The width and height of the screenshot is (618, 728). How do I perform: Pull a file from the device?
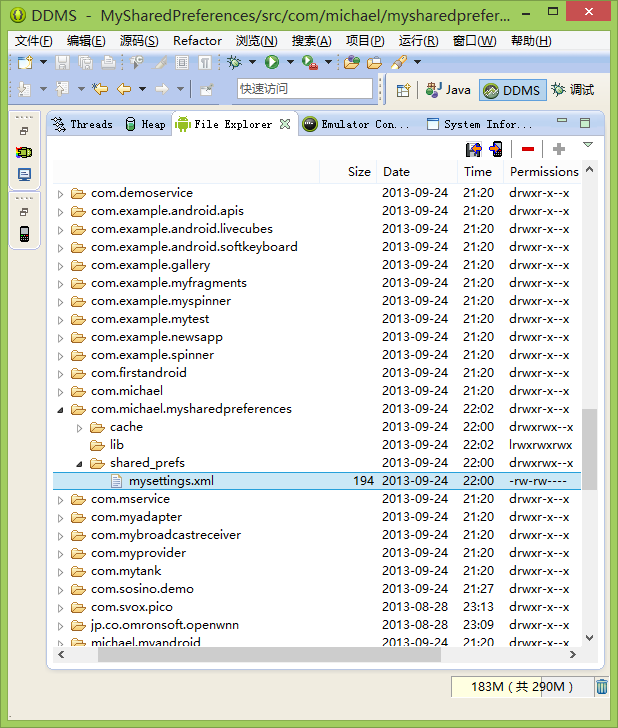[474, 150]
